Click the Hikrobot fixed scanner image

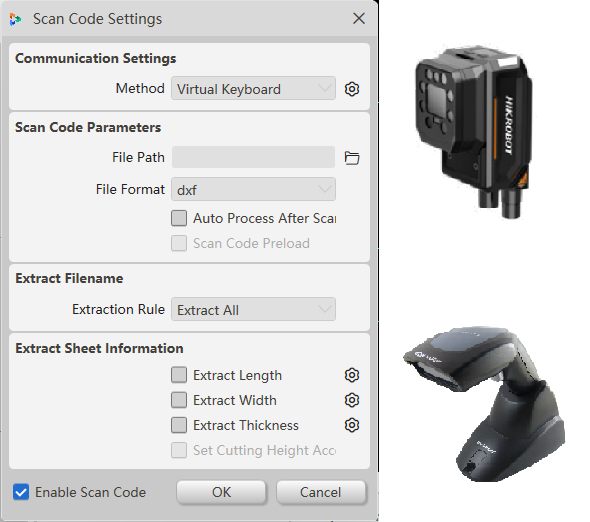(474, 132)
